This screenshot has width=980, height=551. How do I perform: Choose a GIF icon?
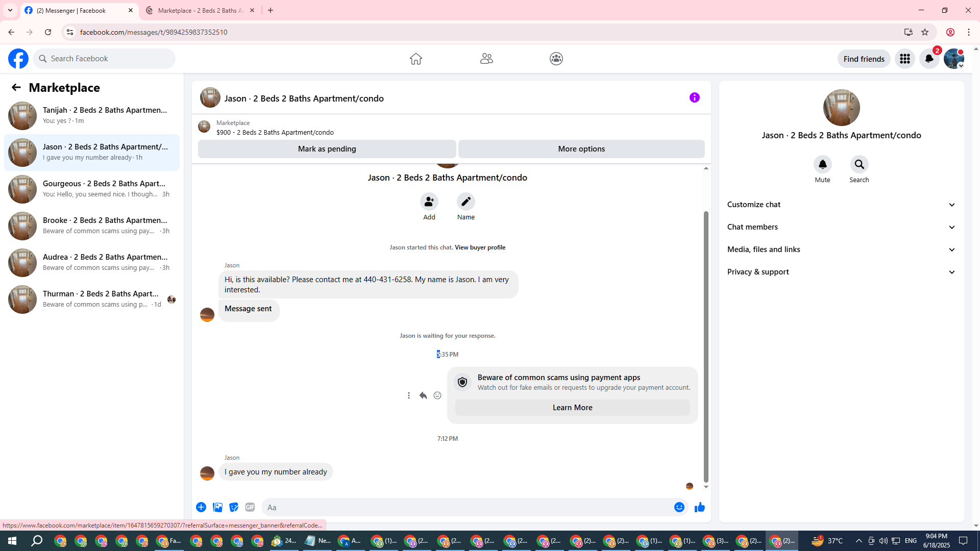250,507
